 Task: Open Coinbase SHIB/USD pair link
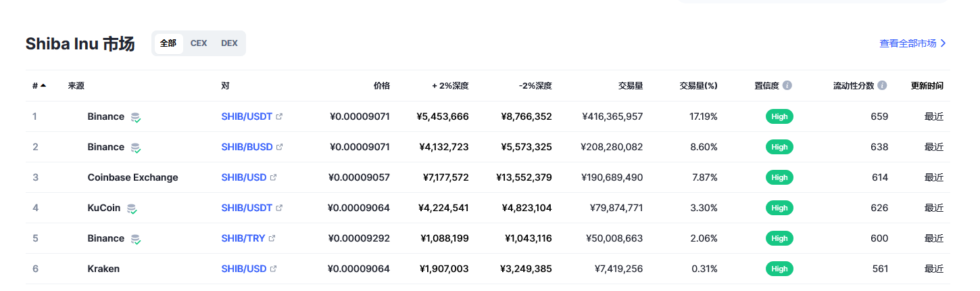point(244,177)
